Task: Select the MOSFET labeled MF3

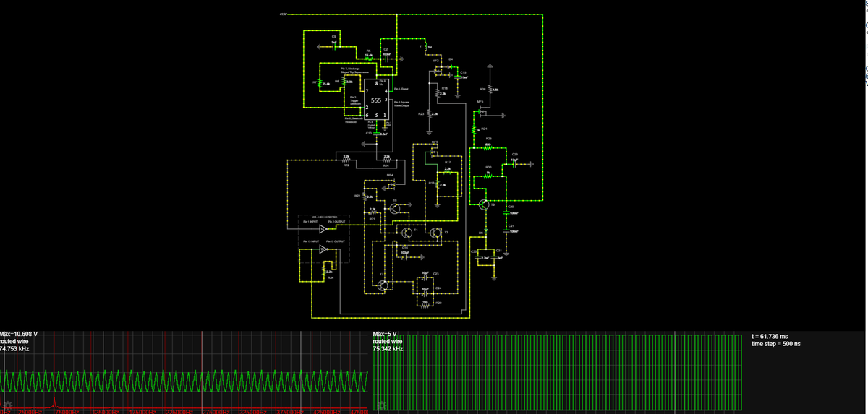Action: pos(433,152)
